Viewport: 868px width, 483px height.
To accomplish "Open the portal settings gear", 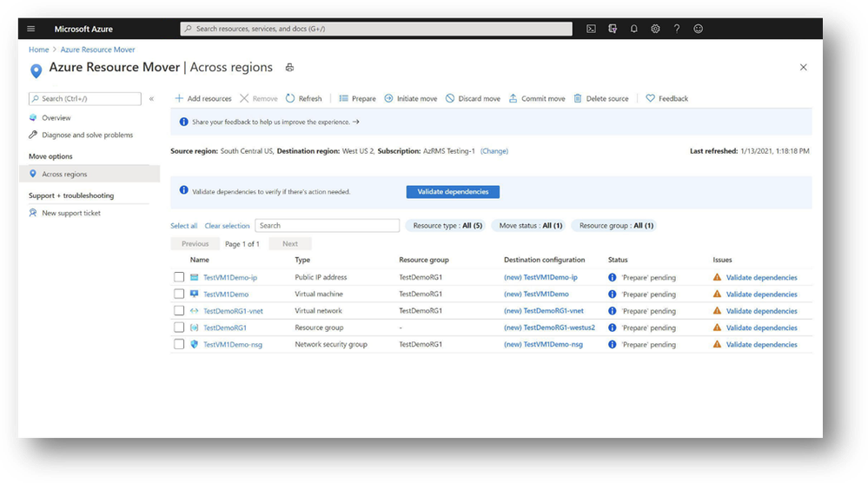I will pyautogui.click(x=655, y=29).
